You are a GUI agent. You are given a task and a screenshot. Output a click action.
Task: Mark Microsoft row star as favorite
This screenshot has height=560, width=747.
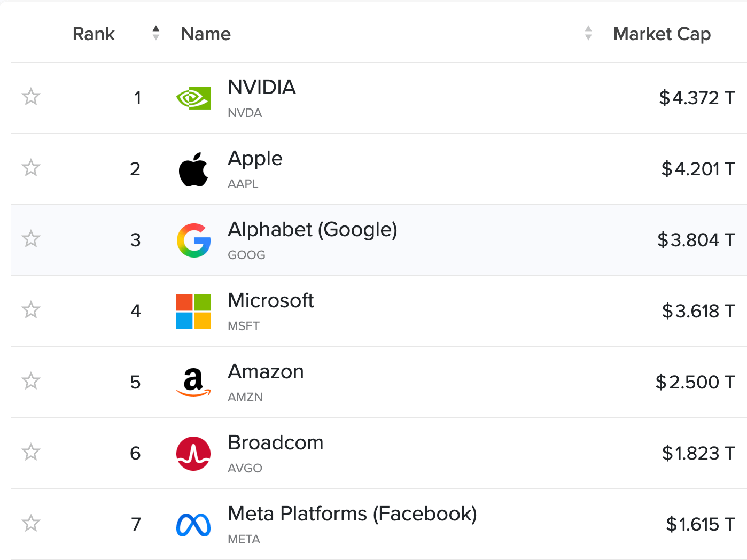click(x=31, y=310)
